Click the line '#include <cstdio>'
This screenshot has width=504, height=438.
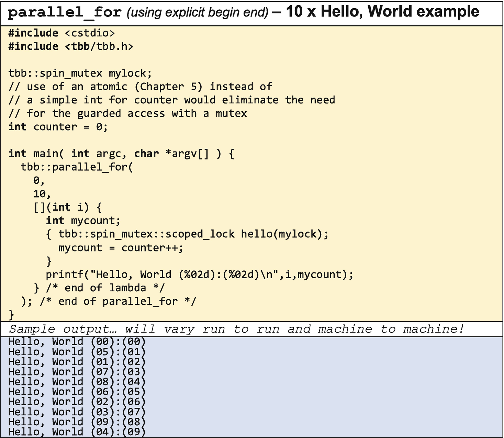click(61, 33)
